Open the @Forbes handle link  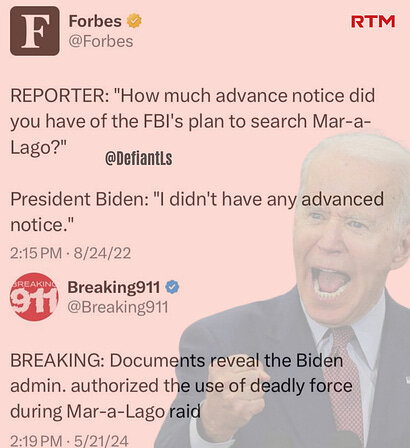click(x=101, y=42)
